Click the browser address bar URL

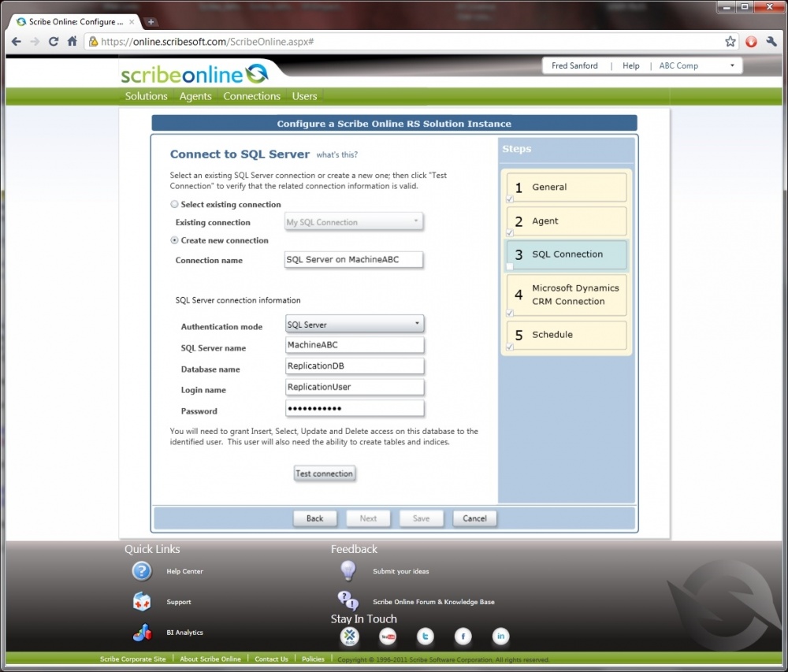pos(207,42)
